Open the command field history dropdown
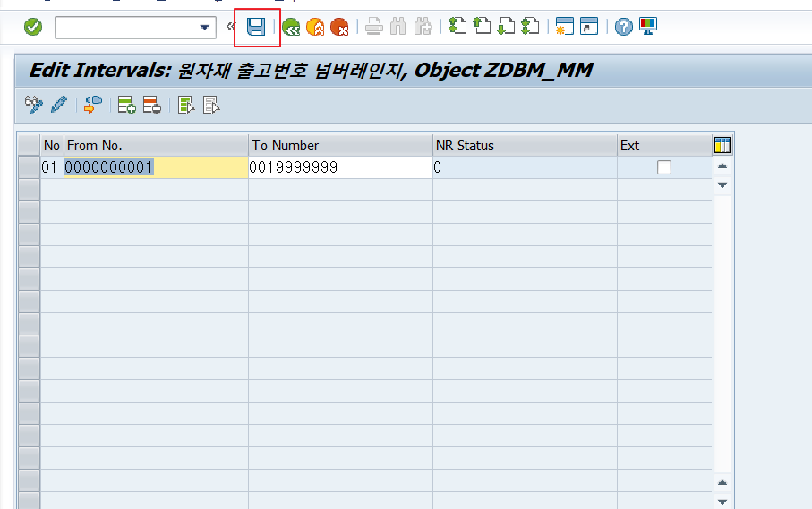 (x=205, y=28)
